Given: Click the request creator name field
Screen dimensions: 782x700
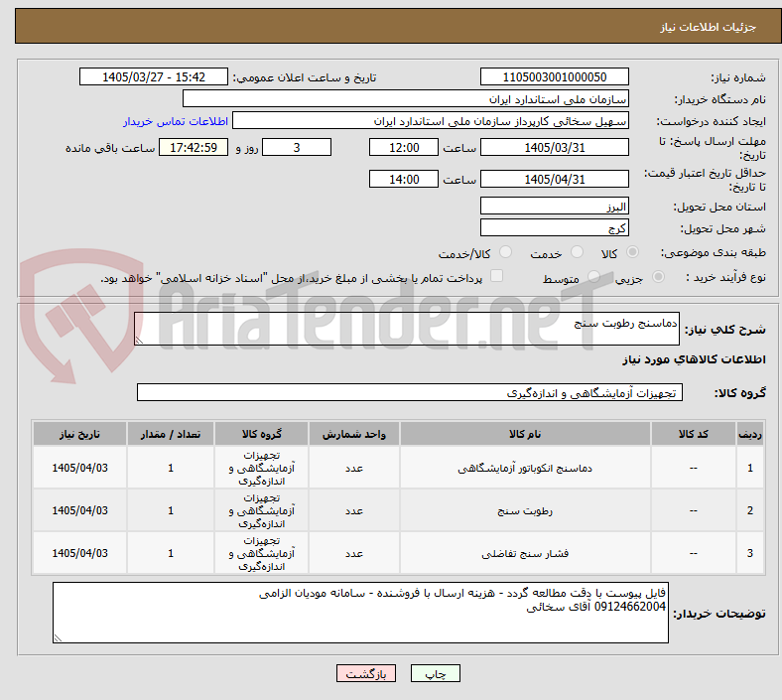Looking at the screenshot, I should point(431,121).
